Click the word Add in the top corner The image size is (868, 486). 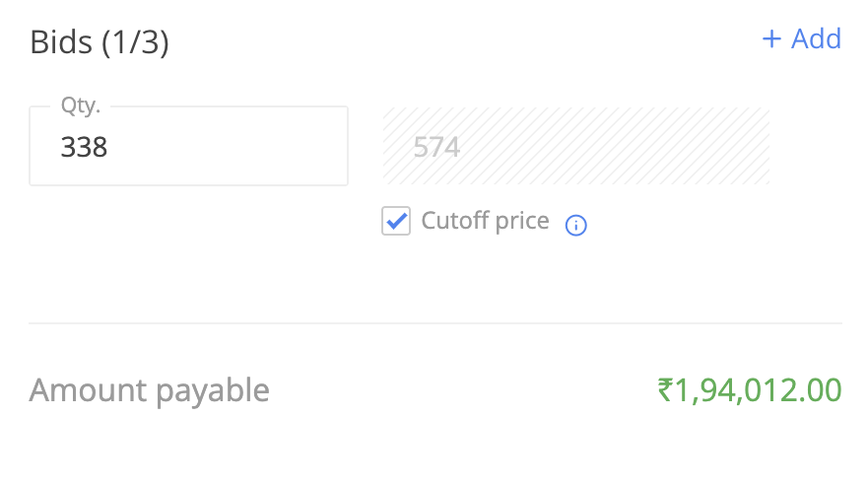[x=816, y=38]
